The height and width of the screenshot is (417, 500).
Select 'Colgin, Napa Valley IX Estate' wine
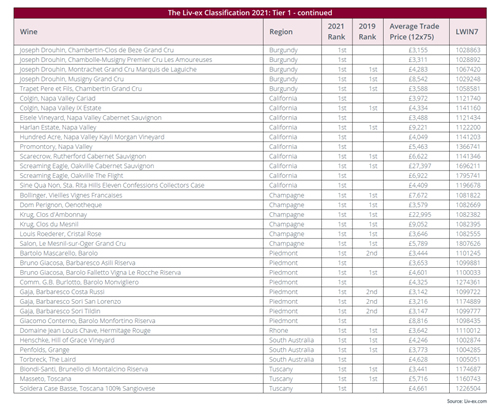point(60,108)
